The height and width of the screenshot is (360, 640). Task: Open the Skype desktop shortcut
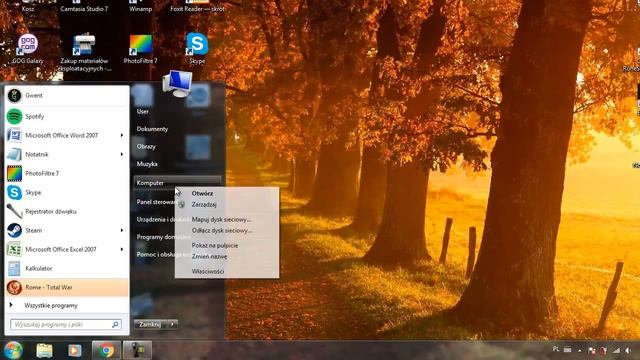point(197,49)
